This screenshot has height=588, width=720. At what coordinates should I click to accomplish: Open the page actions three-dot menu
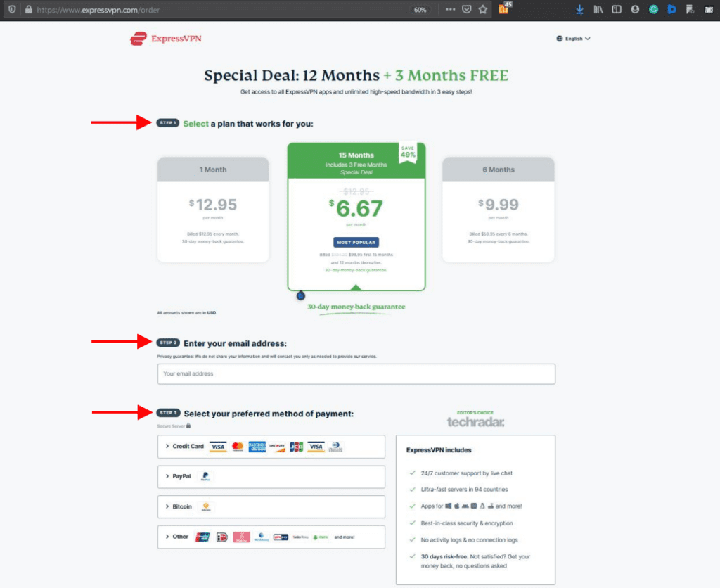(x=450, y=9)
